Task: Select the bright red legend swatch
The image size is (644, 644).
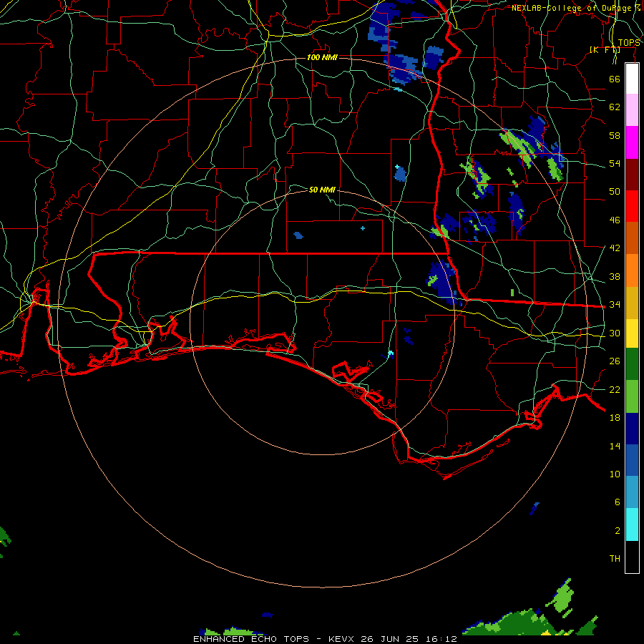Action: (x=632, y=206)
